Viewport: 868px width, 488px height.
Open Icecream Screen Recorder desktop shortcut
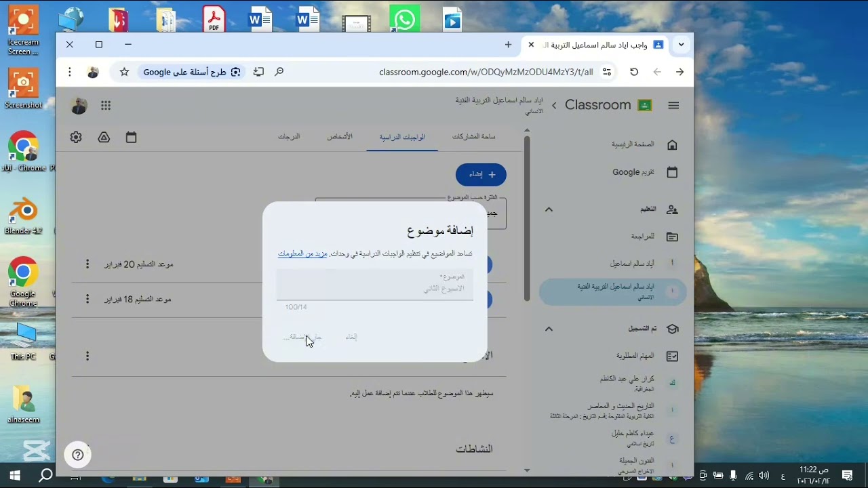[23, 30]
